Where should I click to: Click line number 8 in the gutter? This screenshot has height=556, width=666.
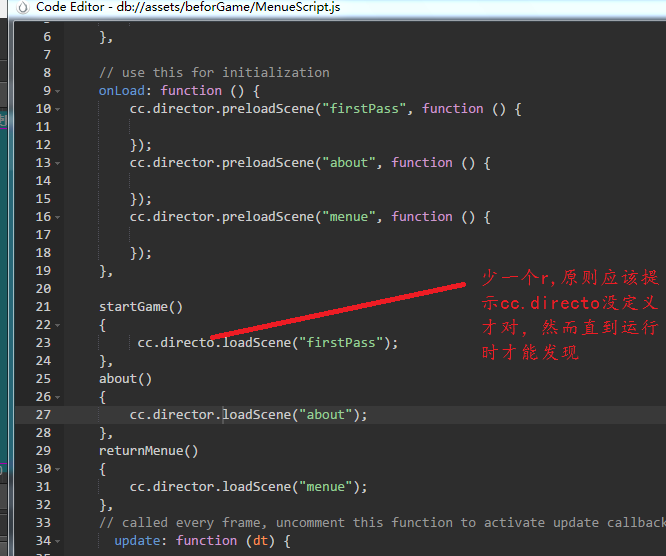tap(47, 73)
